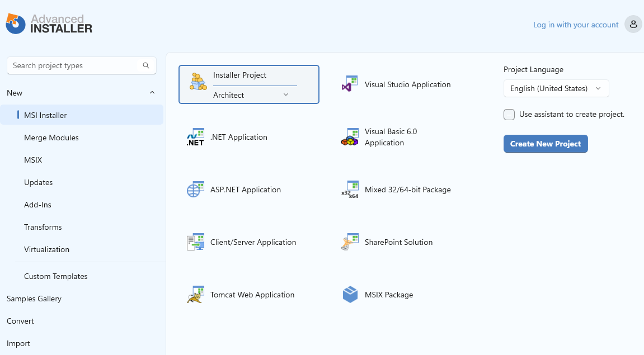Screen dimensions: 644x355
Task: Open the Architect edition dropdown
Action: pos(251,95)
